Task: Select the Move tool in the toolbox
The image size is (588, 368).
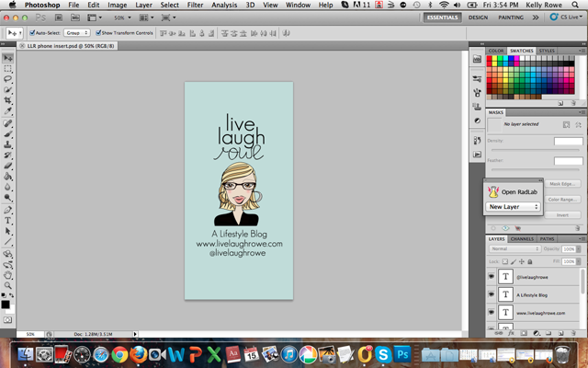Action: tap(7, 57)
